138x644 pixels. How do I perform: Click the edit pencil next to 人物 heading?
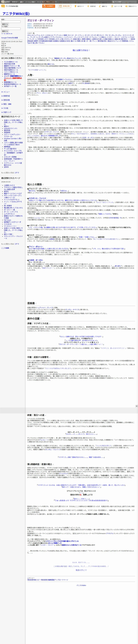tap(33, 75)
